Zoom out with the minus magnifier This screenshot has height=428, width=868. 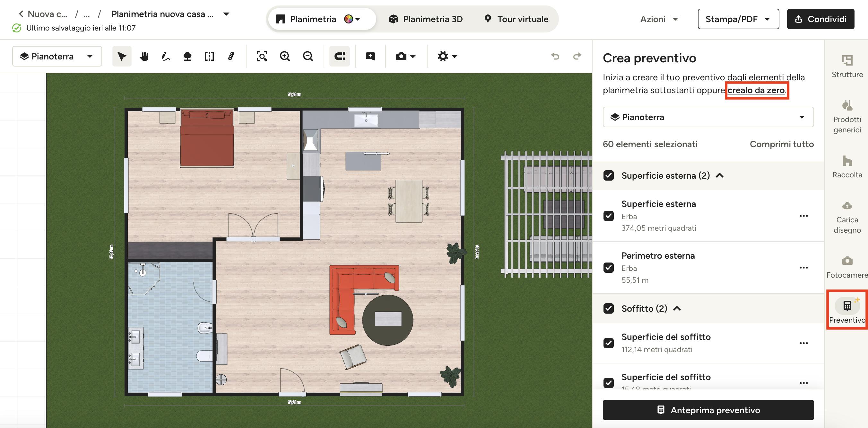pos(308,56)
